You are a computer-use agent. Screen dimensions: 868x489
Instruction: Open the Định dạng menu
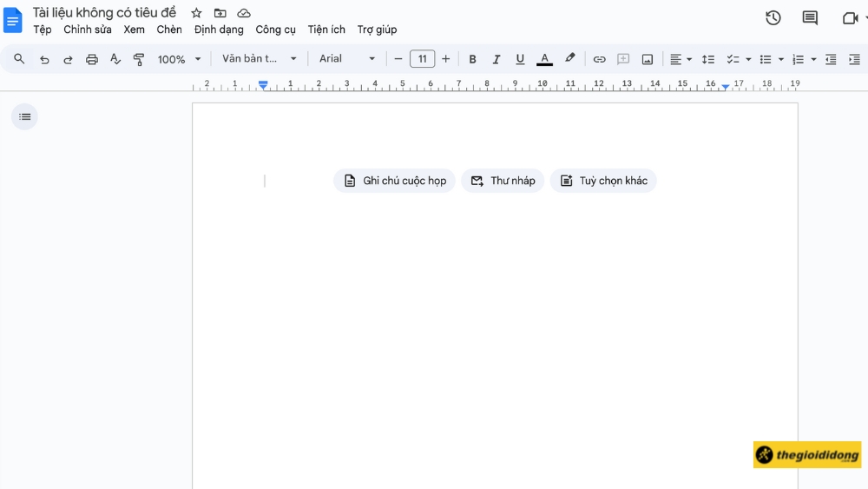click(x=219, y=30)
